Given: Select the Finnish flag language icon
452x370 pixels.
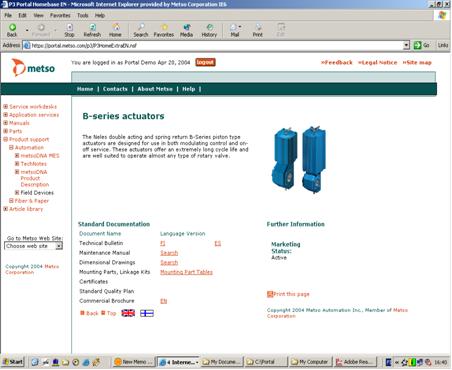Looking at the screenshot, I should [147, 313].
